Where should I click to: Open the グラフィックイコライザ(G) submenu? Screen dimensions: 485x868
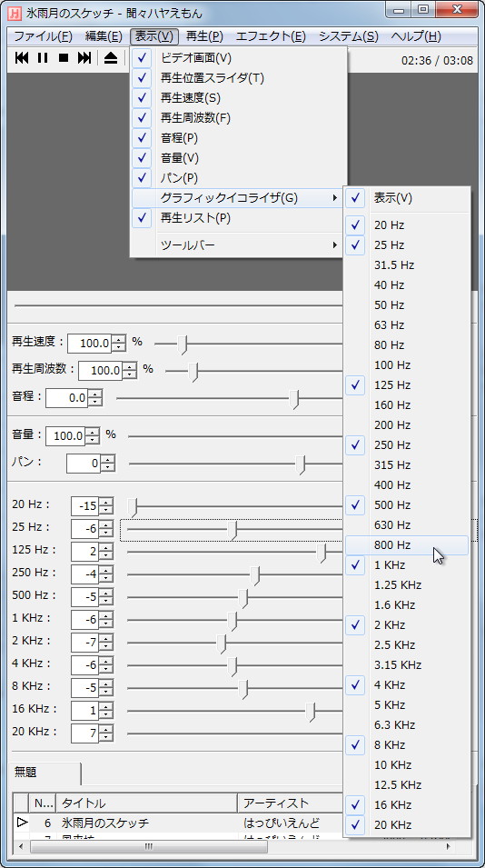point(238,198)
